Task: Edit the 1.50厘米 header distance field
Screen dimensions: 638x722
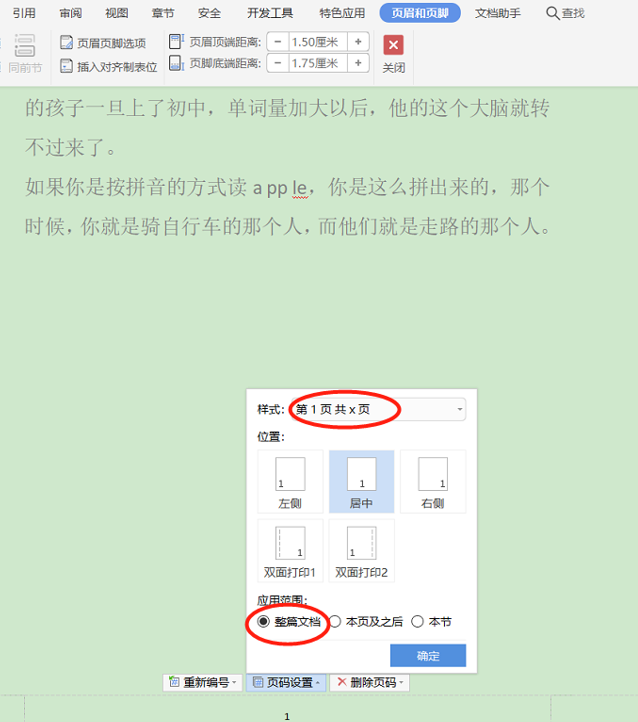Action: (318, 42)
